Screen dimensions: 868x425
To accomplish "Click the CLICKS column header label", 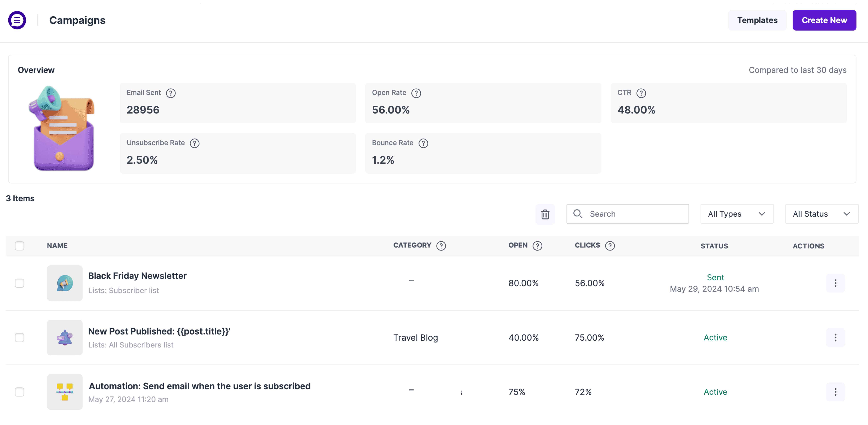I will (587, 245).
